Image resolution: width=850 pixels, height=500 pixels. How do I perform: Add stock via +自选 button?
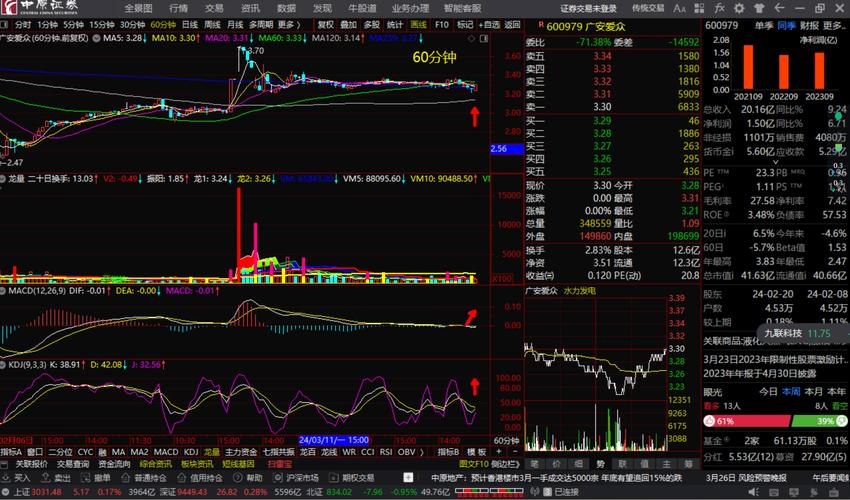(489, 25)
